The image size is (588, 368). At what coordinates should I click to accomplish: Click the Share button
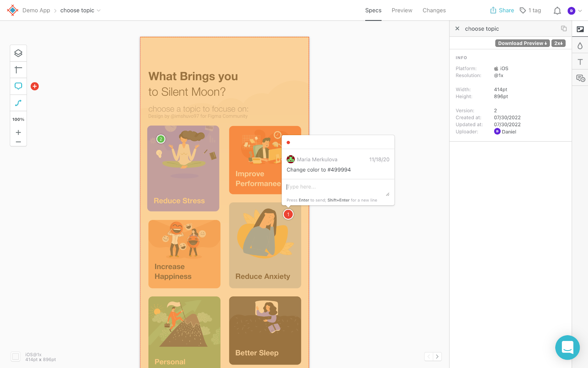pyautogui.click(x=502, y=10)
